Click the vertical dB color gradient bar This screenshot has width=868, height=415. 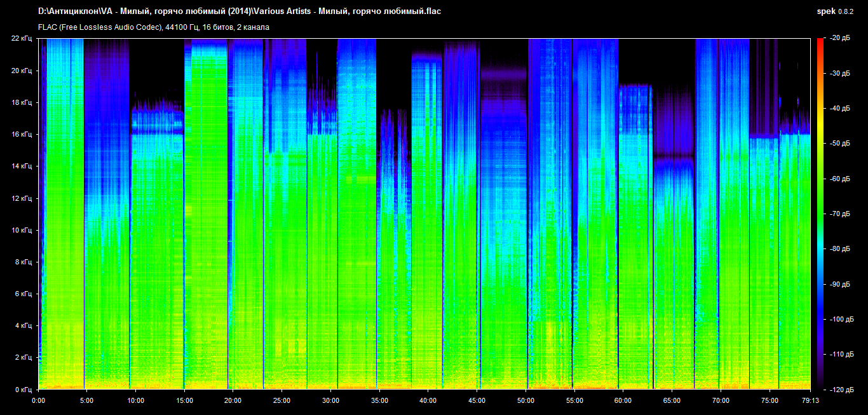[820, 214]
